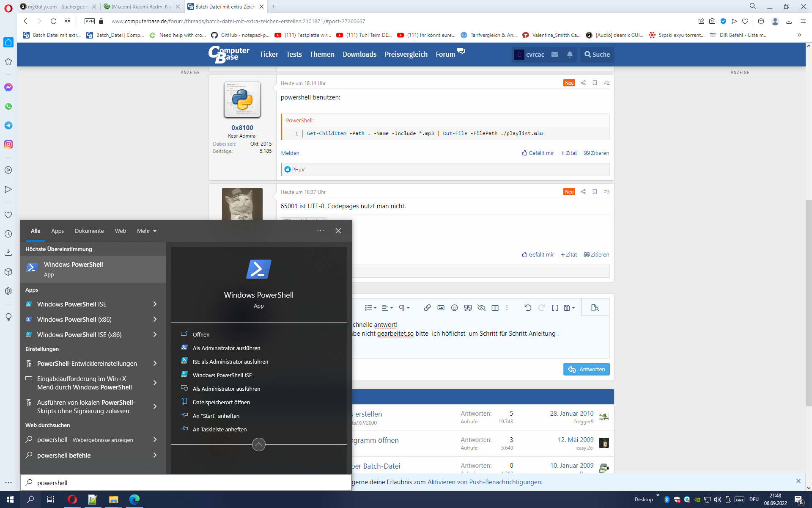Click the notification bell in forum header
The height and width of the screenshot is (508, 812).
570,54
